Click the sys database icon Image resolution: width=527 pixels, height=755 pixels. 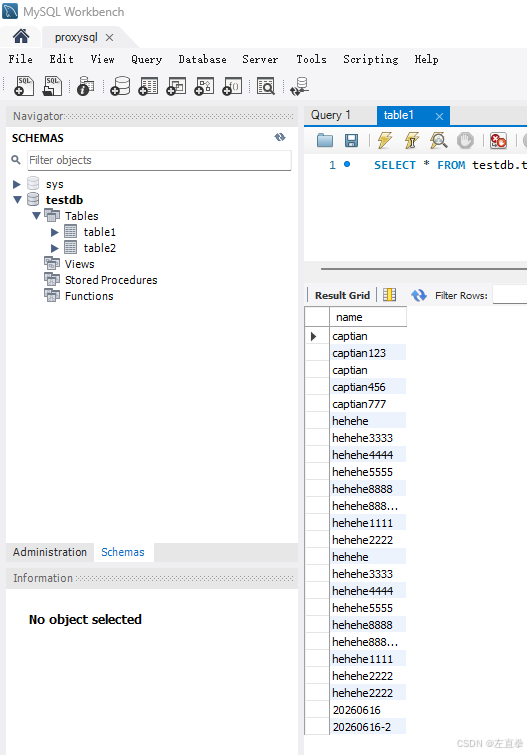(x=33, y=183)
